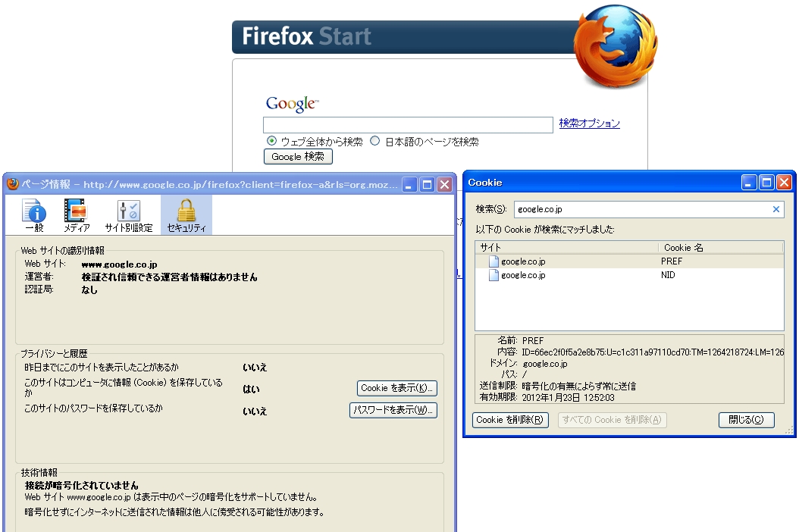Image resolution: width=799 pixels, height=532 pixels.
Task: Click the PREF row file icon
Action: (x=493, y=261)
